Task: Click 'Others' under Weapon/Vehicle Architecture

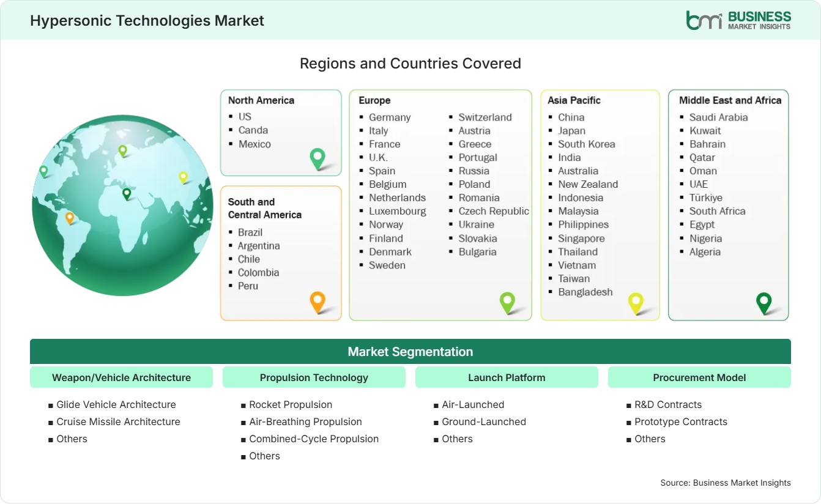Action: pyautogui.click(x=72, y=439)
